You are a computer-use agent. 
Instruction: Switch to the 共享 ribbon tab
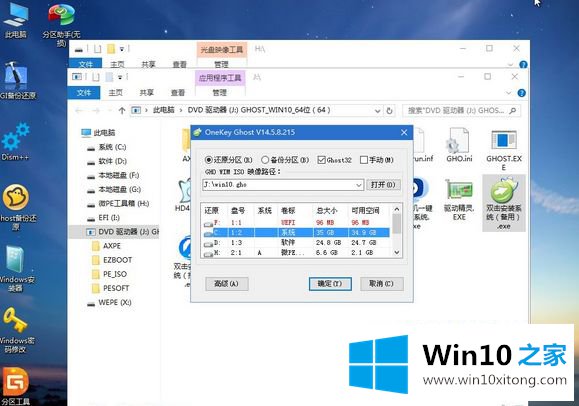146,93
